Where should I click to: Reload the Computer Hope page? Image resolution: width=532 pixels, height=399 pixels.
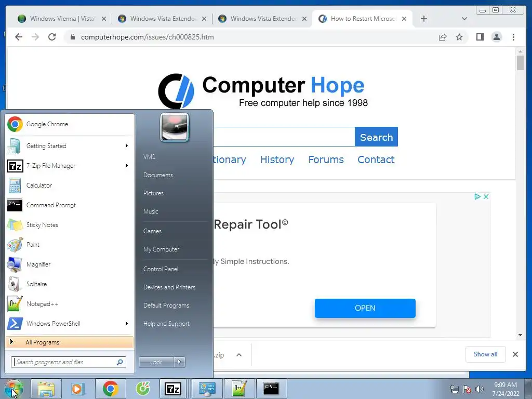click(52, 37)
